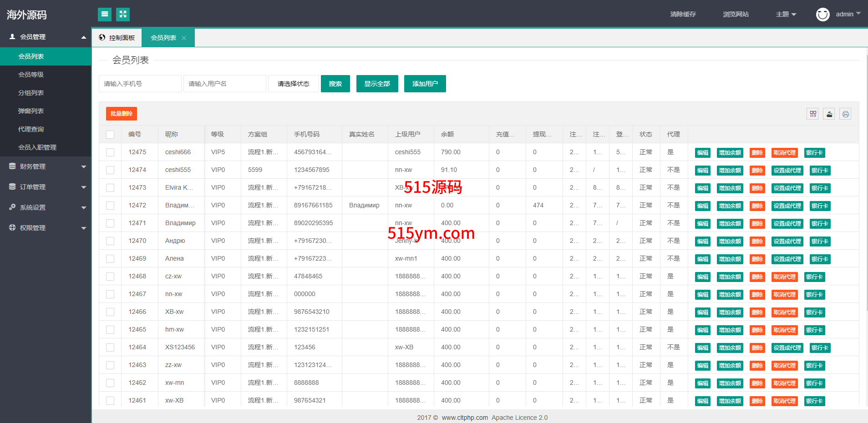Click the sidebar collapse menu icon
The height and width of the screenshot is (423, 868).
point(105,15)
